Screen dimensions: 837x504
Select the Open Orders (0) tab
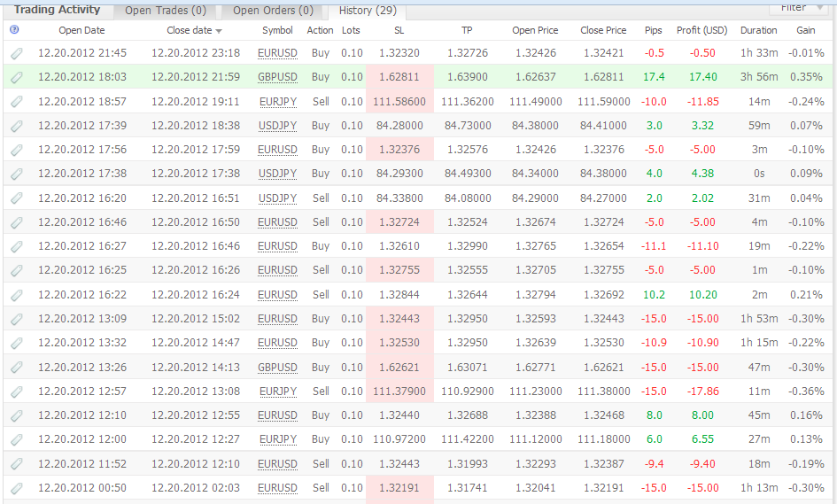pyautogui.click(x=273, y=11)
